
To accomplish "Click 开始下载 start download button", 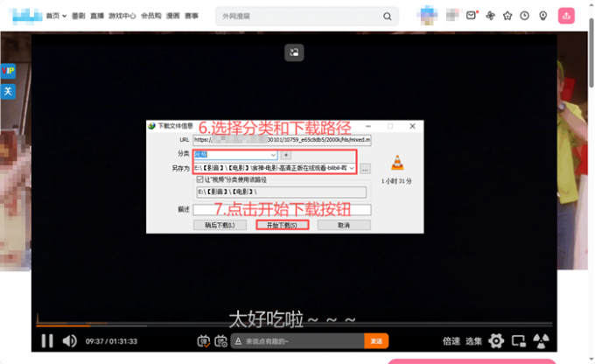I will tap(283, 225).
